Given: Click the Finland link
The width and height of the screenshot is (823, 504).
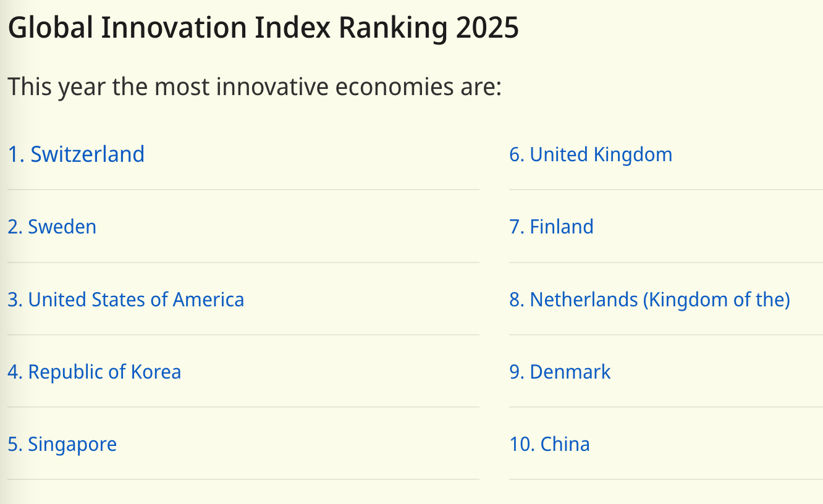Looking at the screenshot, I should click(x=551, y=227).
